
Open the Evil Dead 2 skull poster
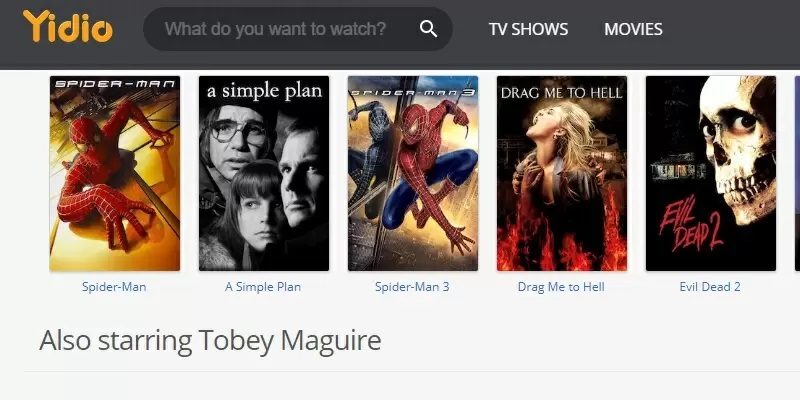click(711, 173)
